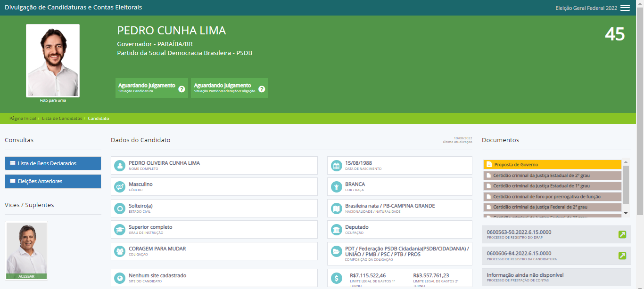The height and width of the screenshot is (289, 644).
Task: Open Certidão criminal de foro por prerrogativa de função
Action: (553, 197)
